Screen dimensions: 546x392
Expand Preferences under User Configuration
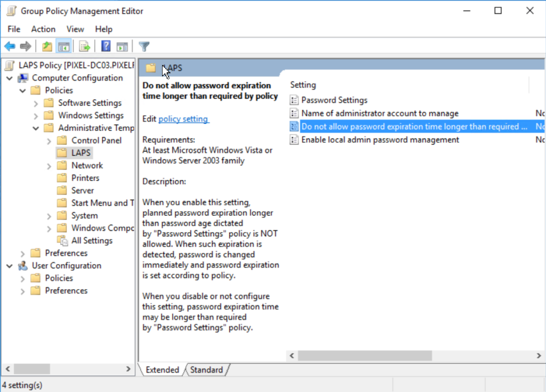pos(22,291)
